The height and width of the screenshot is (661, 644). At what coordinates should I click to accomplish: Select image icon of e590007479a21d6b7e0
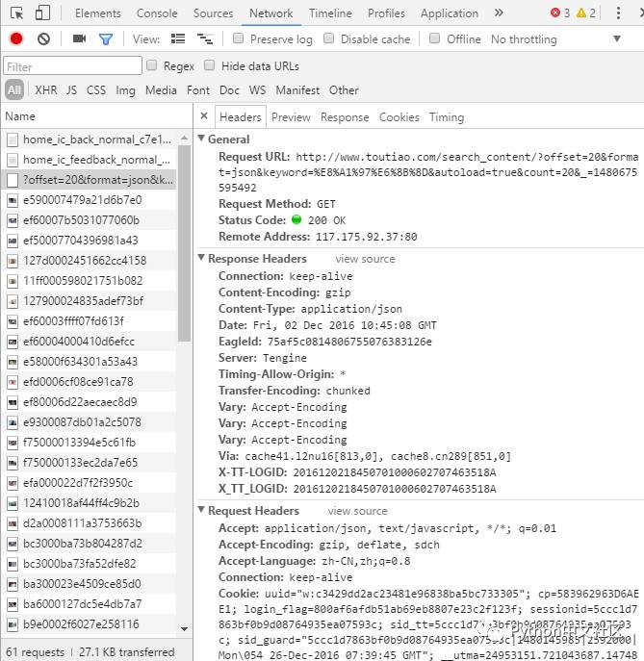pyautogui.click(x=13, y=200)
